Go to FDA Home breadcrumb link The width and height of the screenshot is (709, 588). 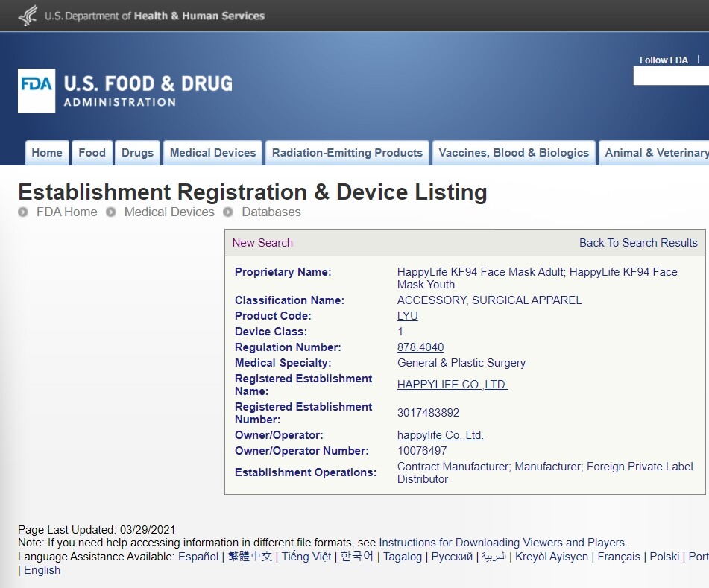67,212
